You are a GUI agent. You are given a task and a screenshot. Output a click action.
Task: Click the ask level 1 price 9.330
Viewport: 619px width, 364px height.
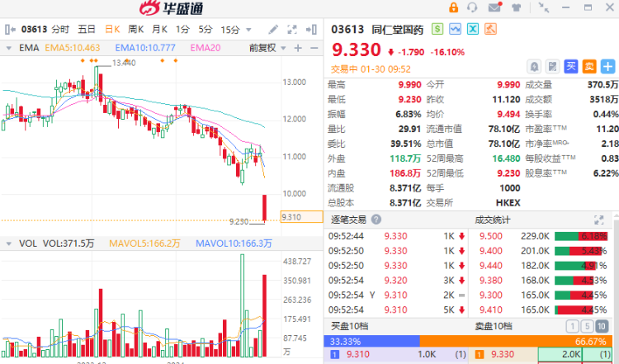(x=503, y=354)
